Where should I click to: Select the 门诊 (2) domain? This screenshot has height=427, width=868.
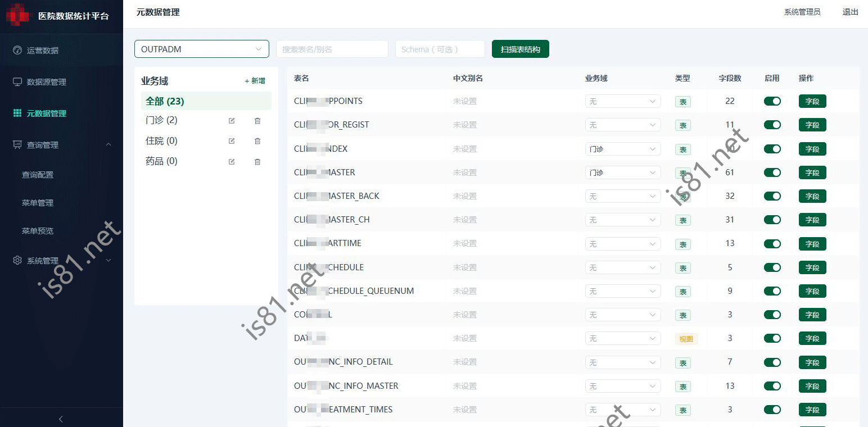(x=161, y=120)
